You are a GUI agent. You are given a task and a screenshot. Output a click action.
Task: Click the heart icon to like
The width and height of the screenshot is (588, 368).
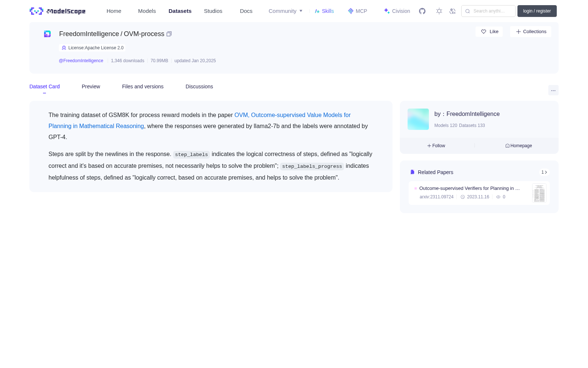[484, 32]
